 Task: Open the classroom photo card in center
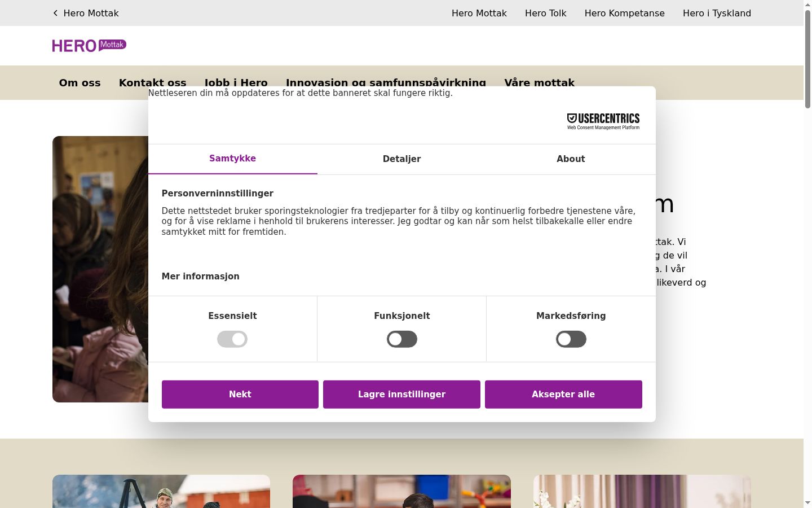401,491
